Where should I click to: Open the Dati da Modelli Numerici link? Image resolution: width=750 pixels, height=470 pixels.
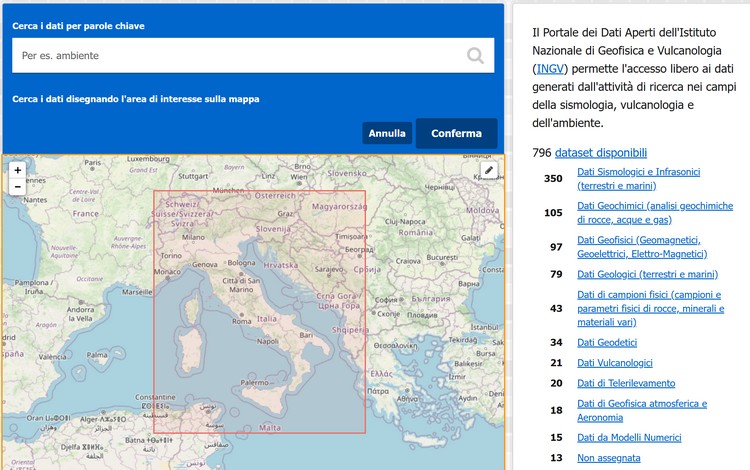tap(629, 437)
